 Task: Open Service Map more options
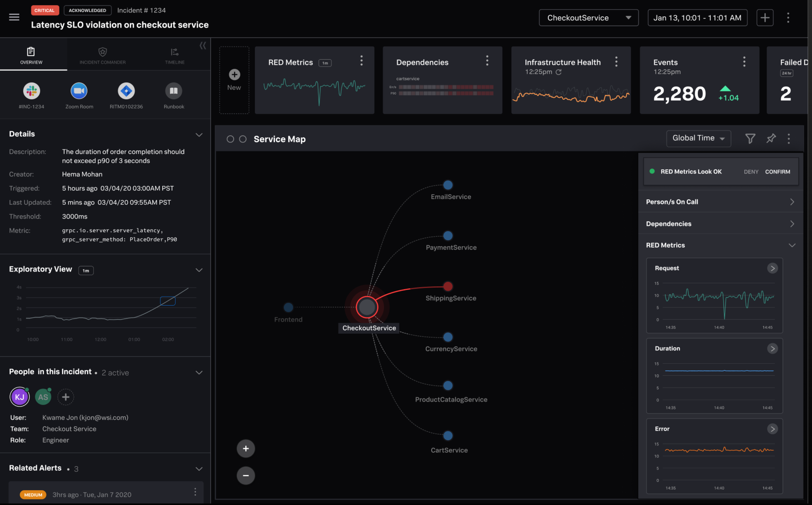(789, 139)
